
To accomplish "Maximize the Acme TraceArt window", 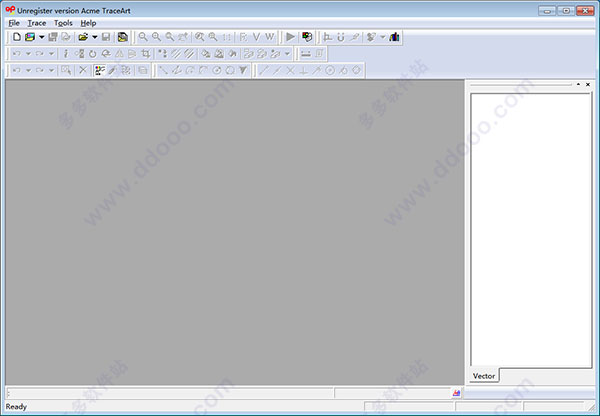I will click(x=566, y=11).
